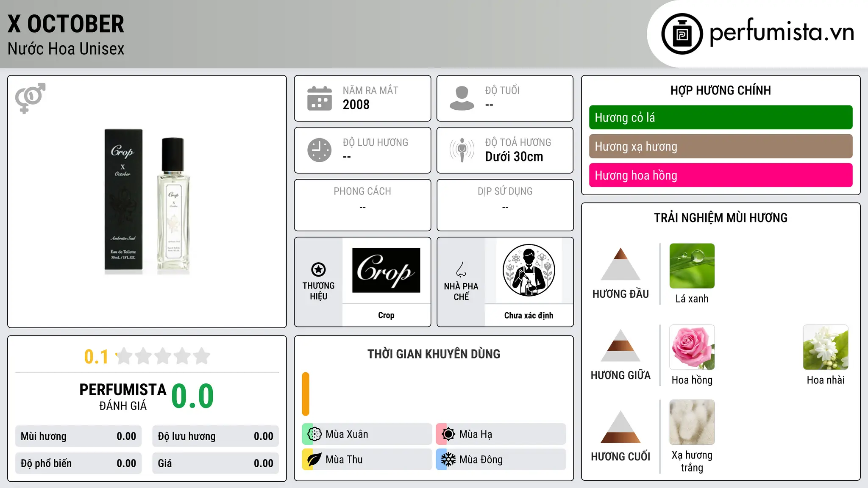Click the TRẢI NGHIỆM MÙI HƯƠNG heading

[721, 218]
